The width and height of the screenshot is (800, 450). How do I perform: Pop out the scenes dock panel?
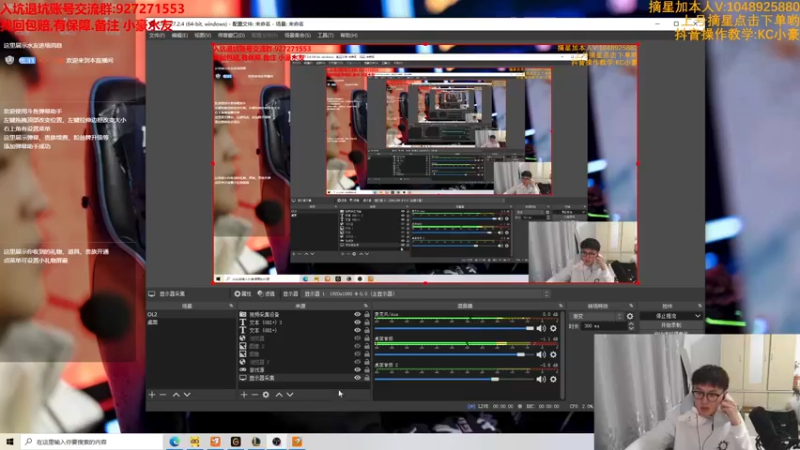pos(231,306)
